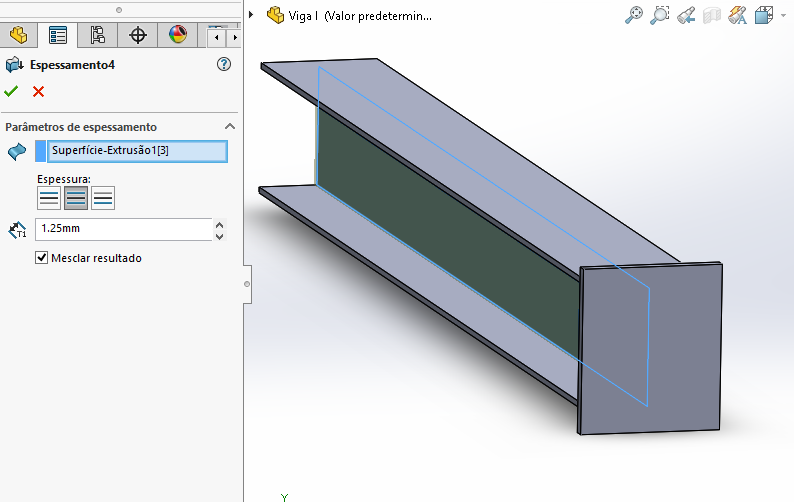Expand the Viga I flyout tree arrow
The height and width of the screenshot is (502, 794).
click(252, 15)
